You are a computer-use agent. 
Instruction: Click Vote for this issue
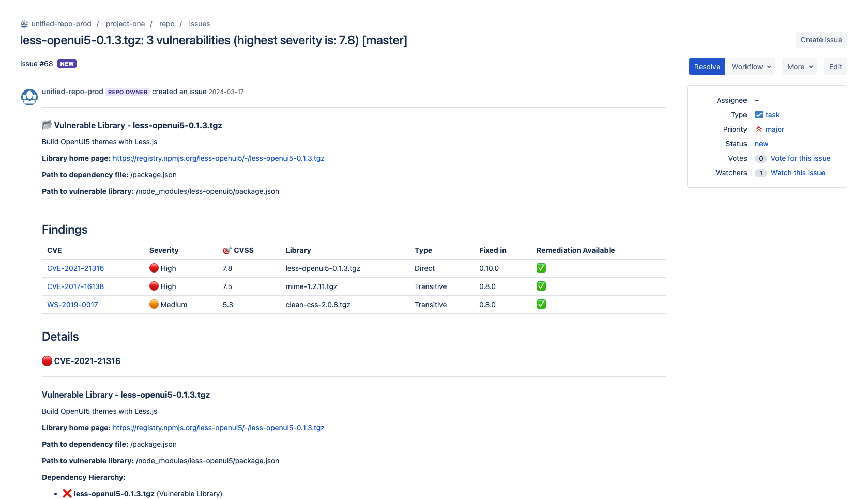pos(800,158)
